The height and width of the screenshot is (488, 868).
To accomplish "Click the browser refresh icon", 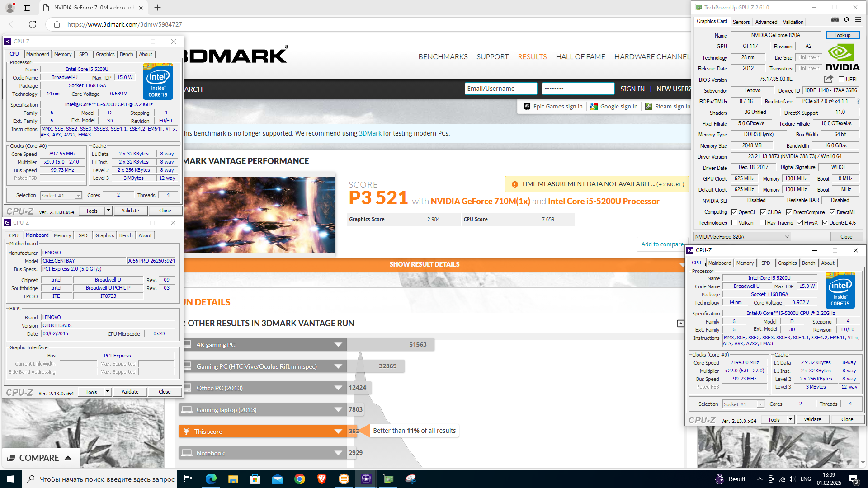I will click(x=33, y=24).
